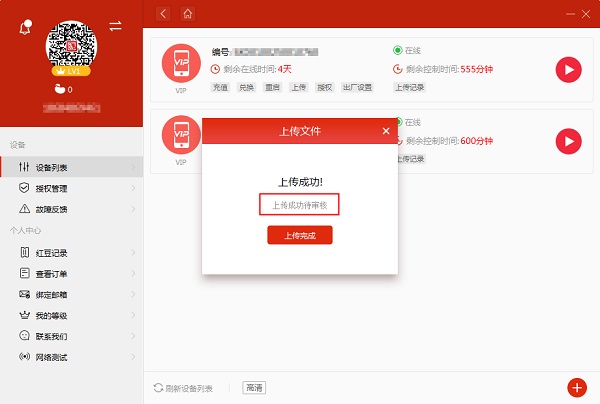600x404 pixels.
Task: Open 授权管理 in the sidebar
Action: 72,188
